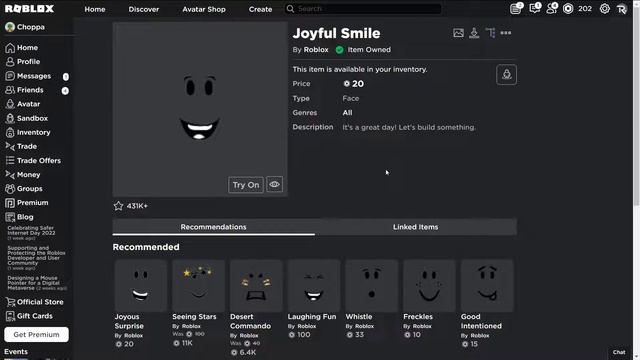Click the Premium sidebar icon

pyautogui.click(x=10, y=203)
